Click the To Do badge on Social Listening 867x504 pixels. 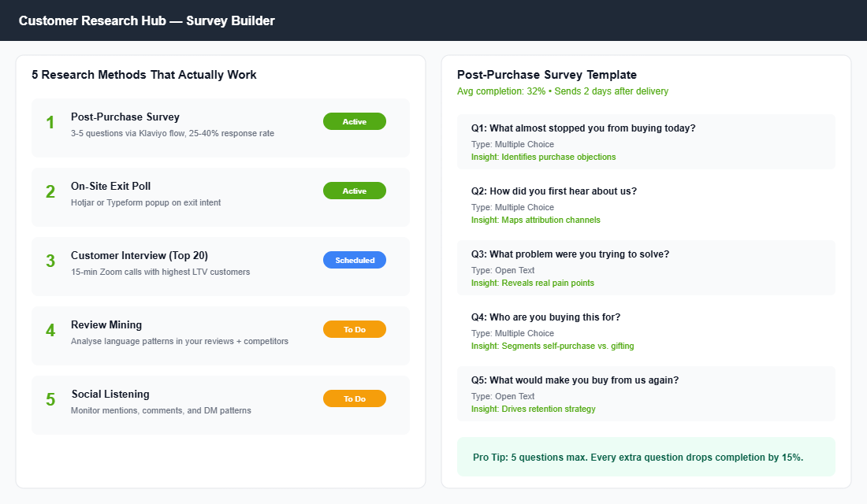pos(354,398)
